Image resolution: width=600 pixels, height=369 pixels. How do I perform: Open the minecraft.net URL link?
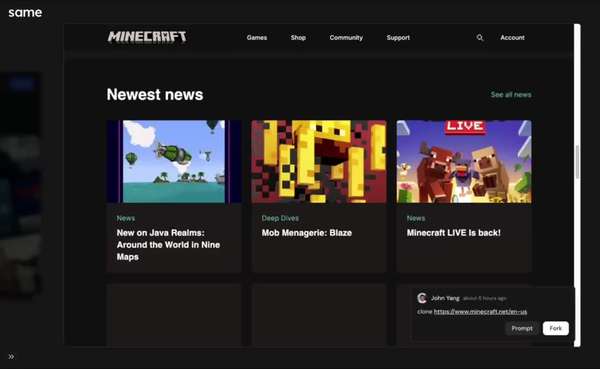point(480,312)
